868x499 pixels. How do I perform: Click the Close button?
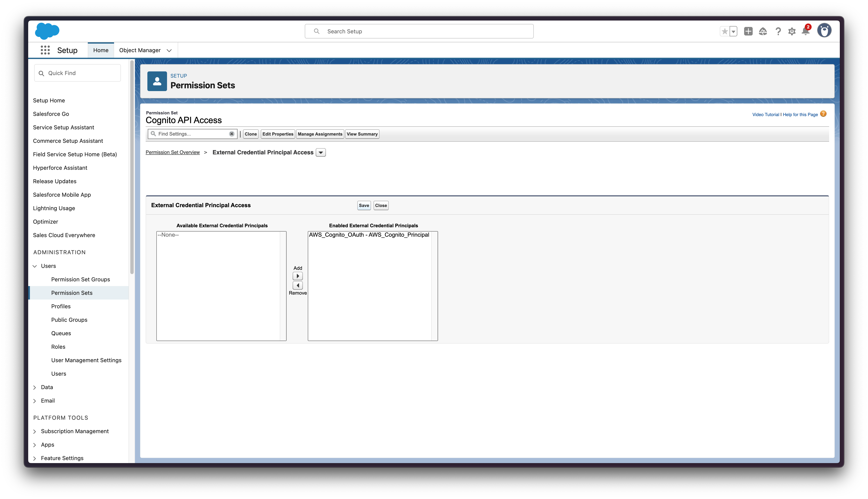click(381, 206)
